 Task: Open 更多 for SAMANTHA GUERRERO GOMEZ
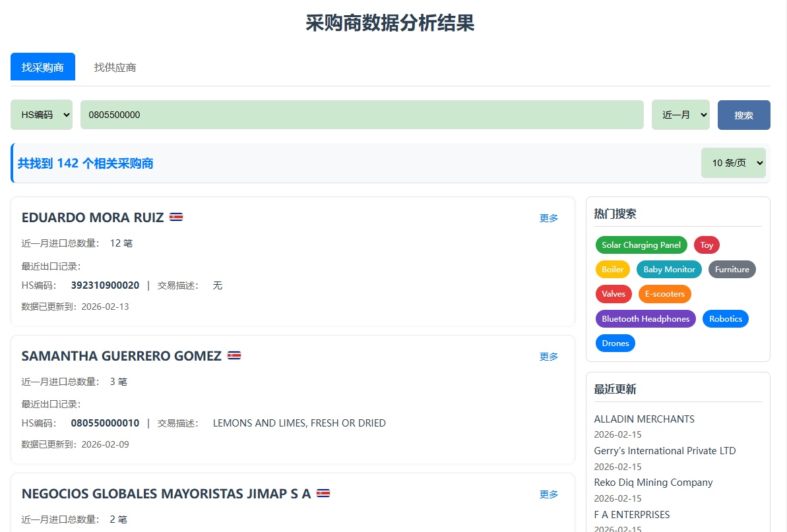pos(548,356)
